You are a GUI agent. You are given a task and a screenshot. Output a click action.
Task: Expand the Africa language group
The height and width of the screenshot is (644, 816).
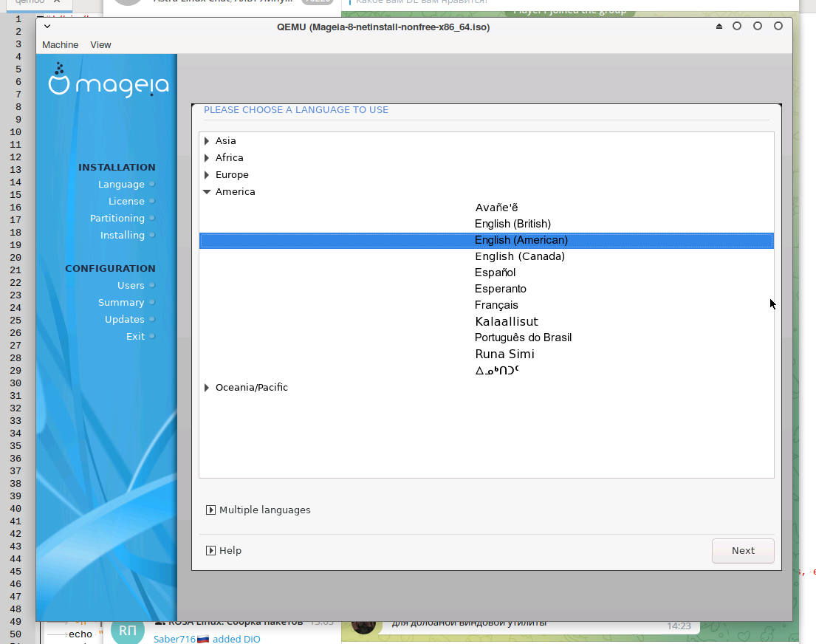[207, 158]
